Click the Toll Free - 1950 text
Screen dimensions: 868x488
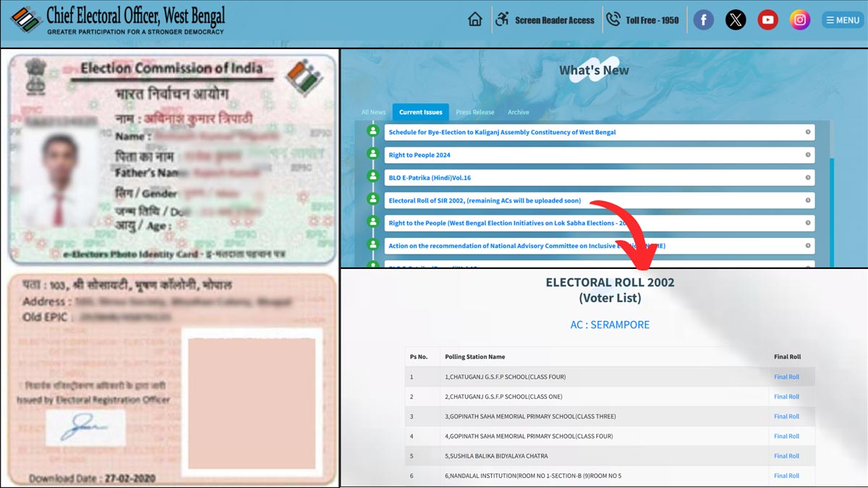pyautogui.click(x=652, y=20)
